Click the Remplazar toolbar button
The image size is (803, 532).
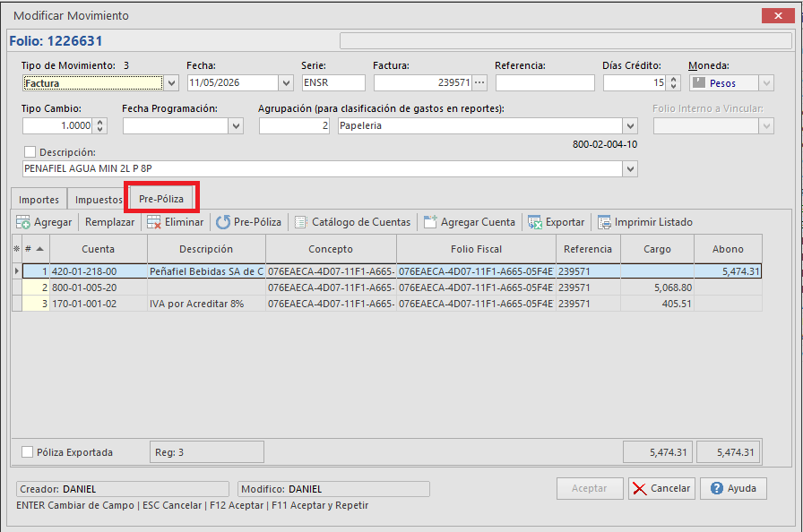[109, 222]
